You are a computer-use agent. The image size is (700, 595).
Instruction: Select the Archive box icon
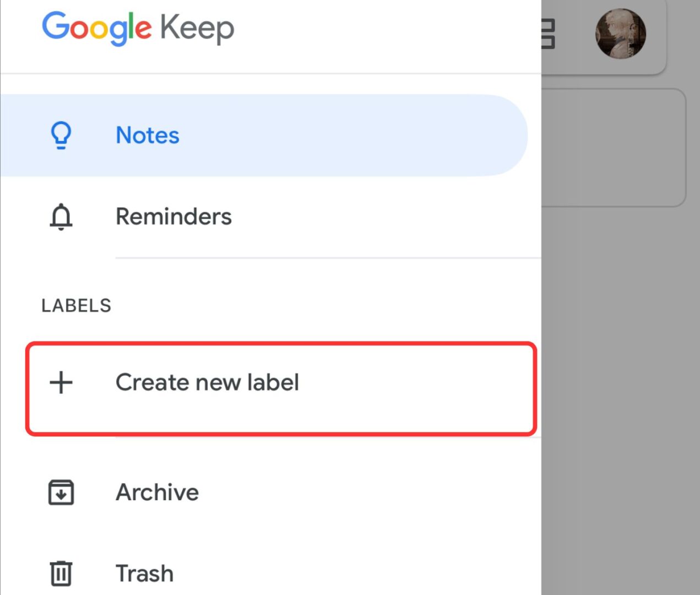pyautogui.click(x=61, y=492)
